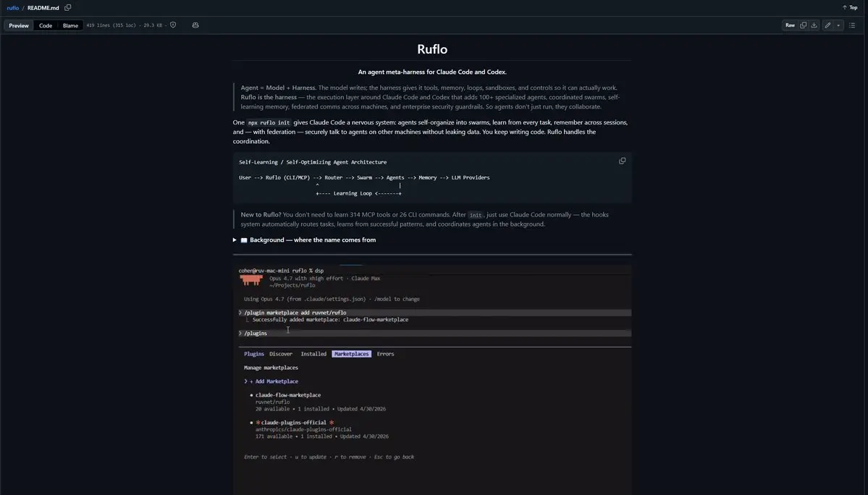Switch to the Blame tab
Screen dimensions: 868x495
70,25
